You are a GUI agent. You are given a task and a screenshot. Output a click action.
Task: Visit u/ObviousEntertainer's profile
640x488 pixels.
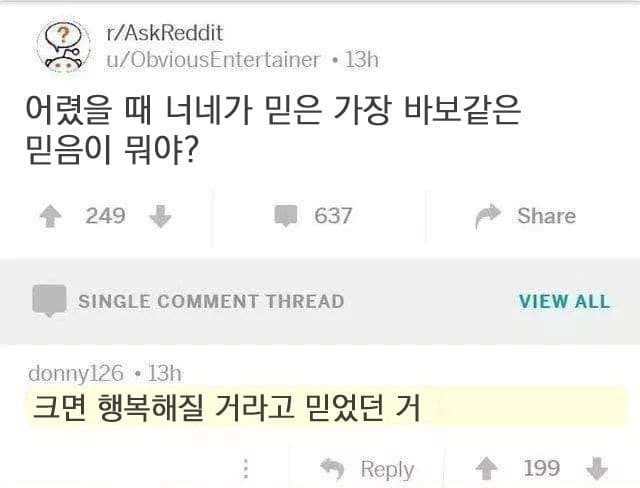[213, 59]
